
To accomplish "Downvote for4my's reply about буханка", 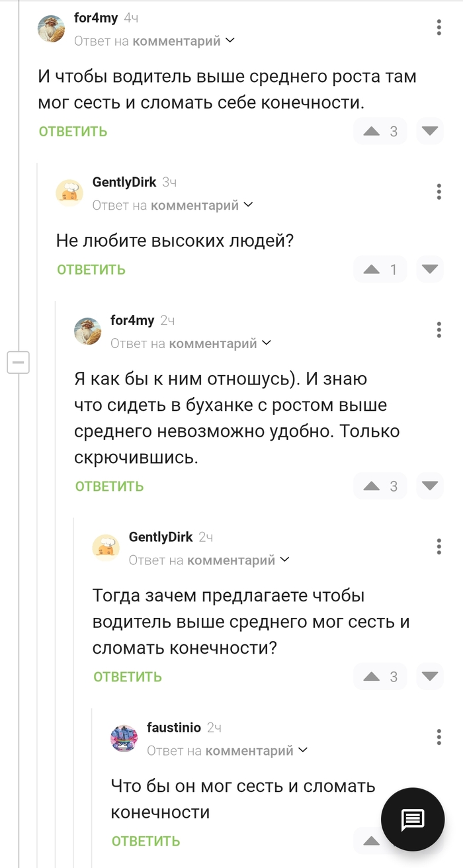I will pyautogui.click(x=429, y=486).
